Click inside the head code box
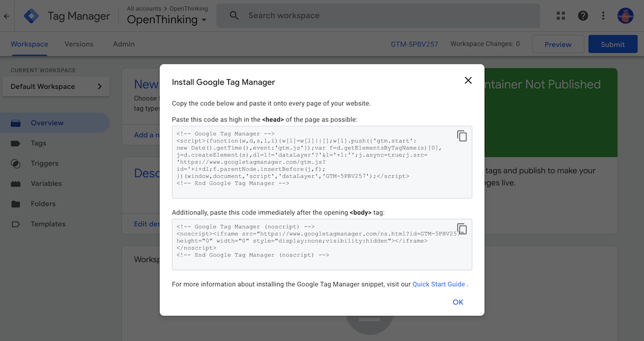The width and height of the screenshot is (644, 341). (322, 162)
